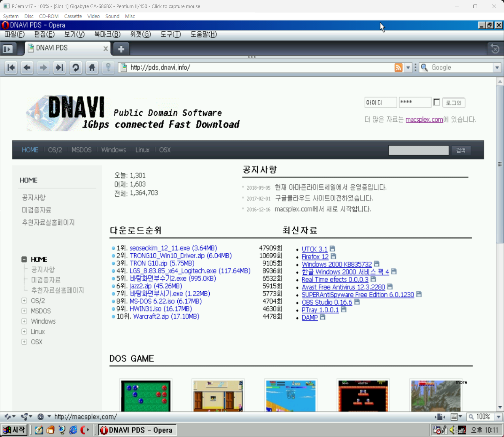This screenshot has height=437, width=504.
Task: Open the Google search engine dropdown
Action: (497, 68)
